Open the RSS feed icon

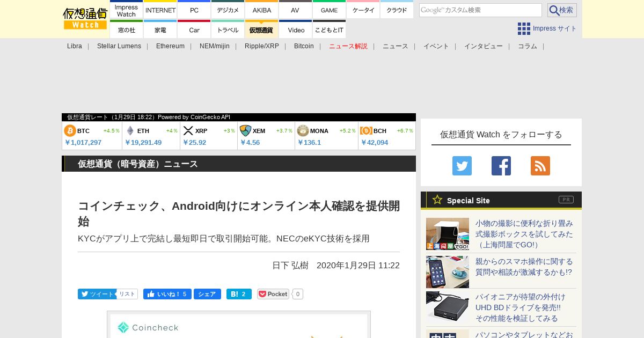(540, 166)
